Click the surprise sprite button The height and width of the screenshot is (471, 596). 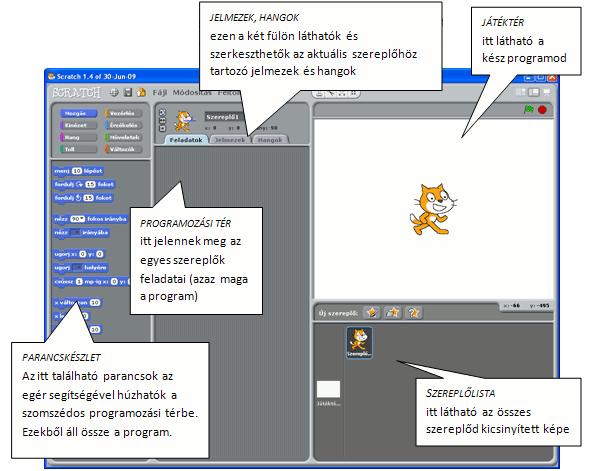click(414, 312)
